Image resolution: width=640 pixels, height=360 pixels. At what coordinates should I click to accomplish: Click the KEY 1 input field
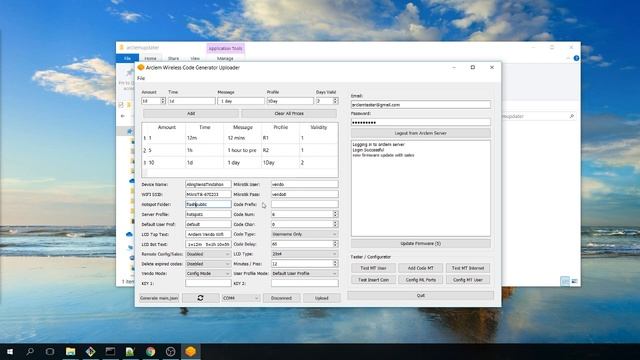pyautogui.click(x=208, y=283)
